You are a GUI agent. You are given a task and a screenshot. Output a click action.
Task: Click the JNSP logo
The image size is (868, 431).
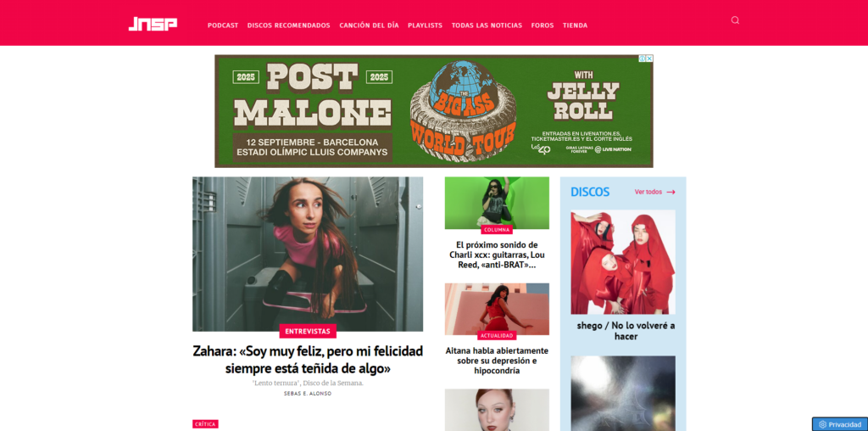[153, 24]
